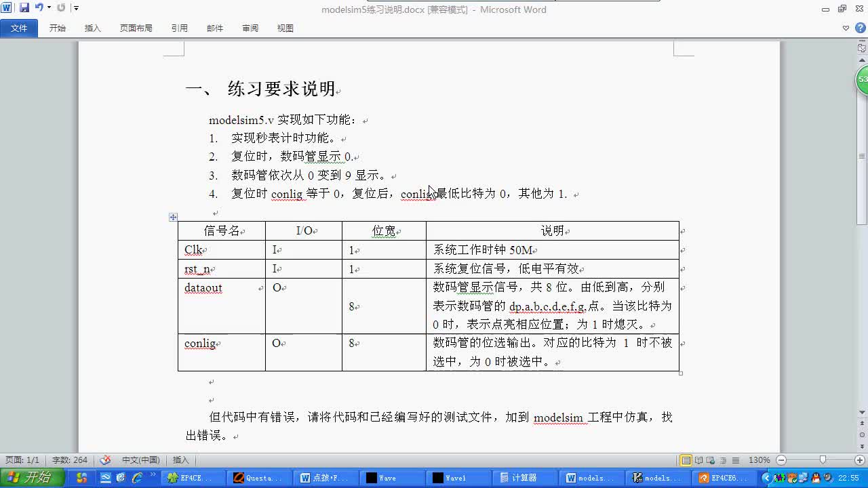Open the Undo history dropdown arrow

(x=49, y=8)
